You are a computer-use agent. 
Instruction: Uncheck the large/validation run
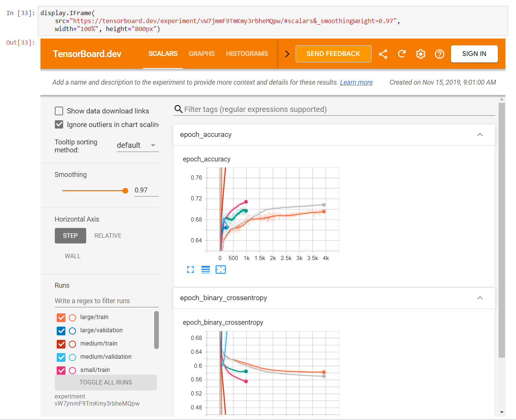[x=61, y=331]
